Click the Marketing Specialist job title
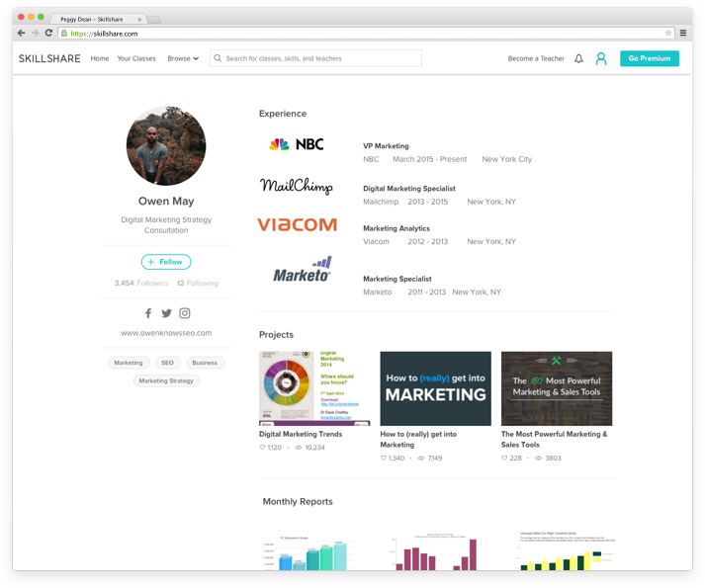The width and height of the screenshot is (705, 588). click(x=397, y=279)
